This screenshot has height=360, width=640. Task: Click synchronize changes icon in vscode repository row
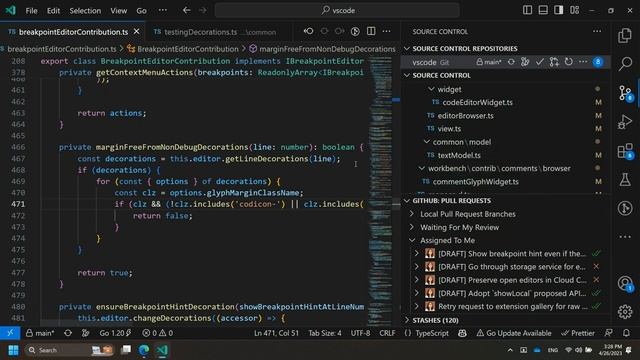click(511, 62)
